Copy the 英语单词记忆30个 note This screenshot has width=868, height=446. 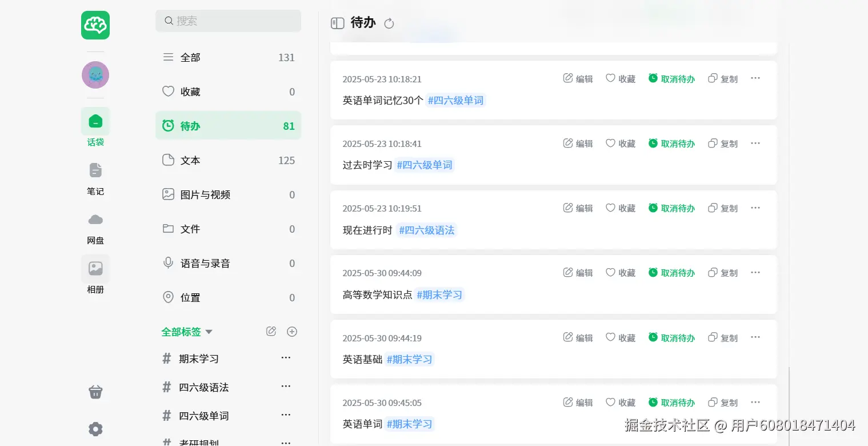[723, 79]
